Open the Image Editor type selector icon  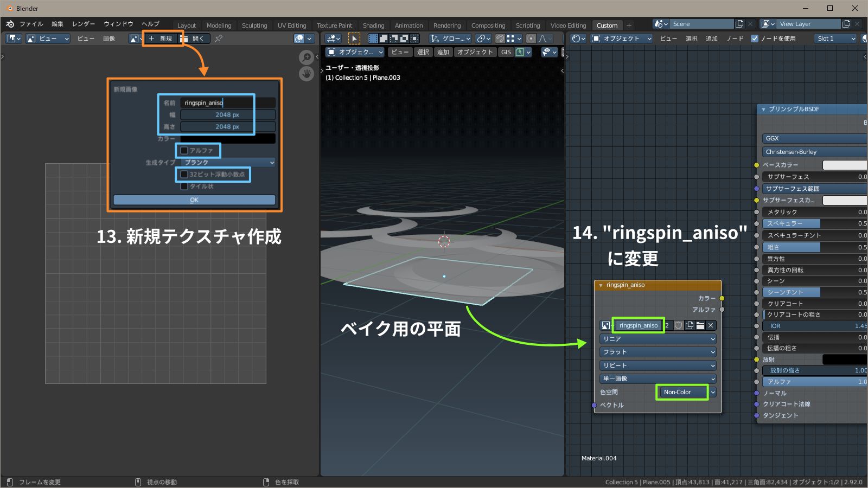click(12, 38)
